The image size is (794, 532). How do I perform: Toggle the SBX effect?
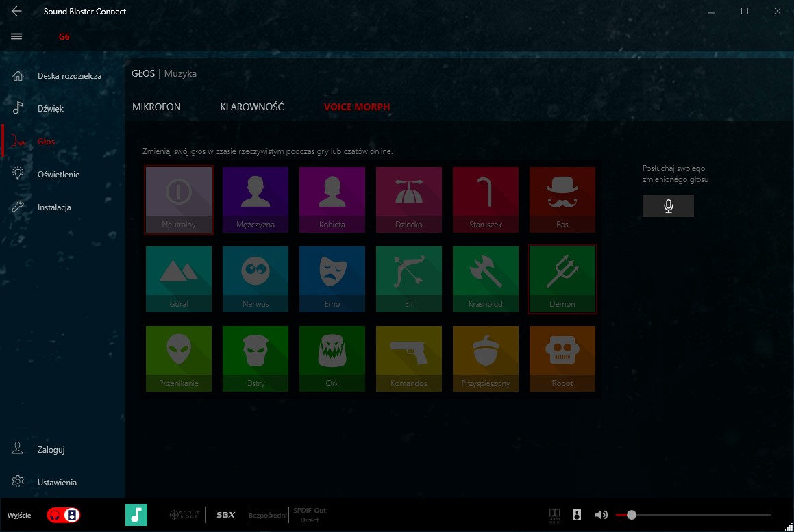click(x=226, y=515)
